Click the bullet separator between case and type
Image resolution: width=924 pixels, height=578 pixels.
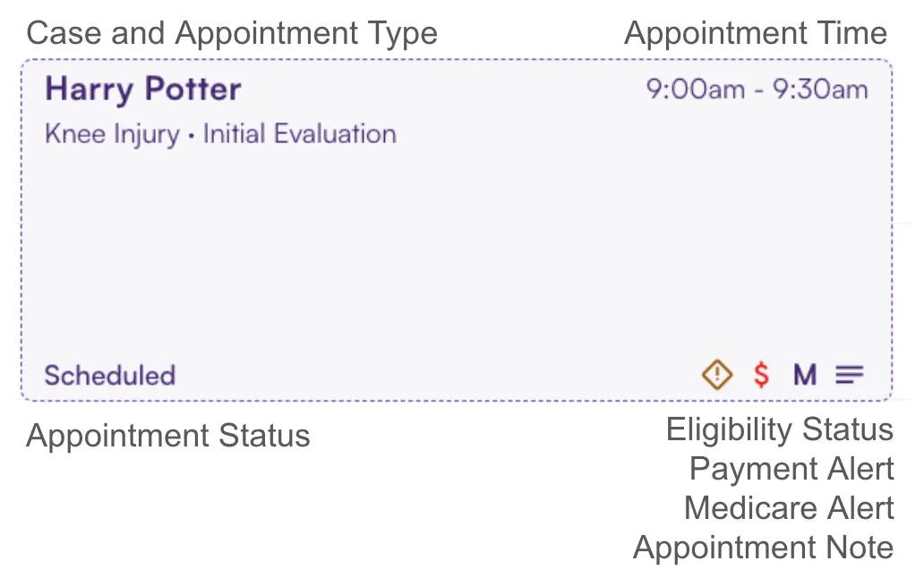(191, 136)
